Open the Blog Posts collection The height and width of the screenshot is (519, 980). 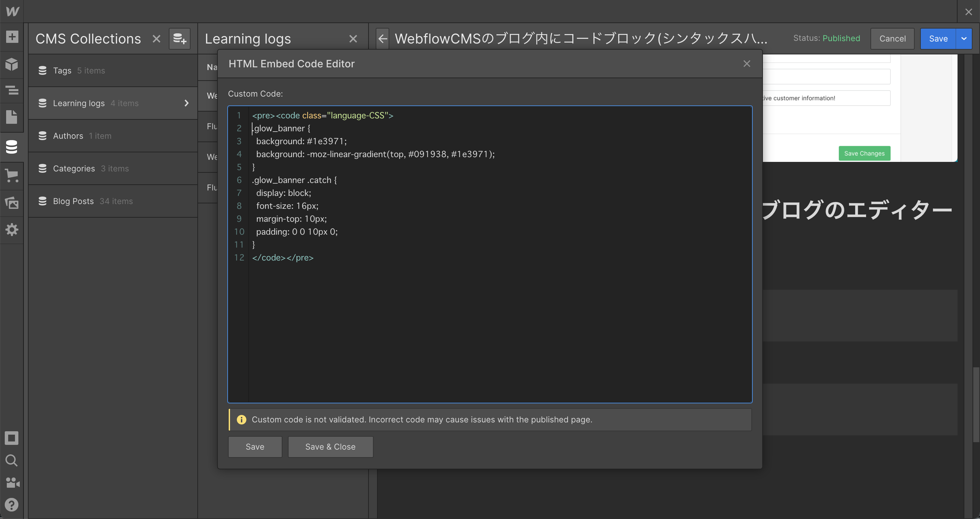pyautogui.click(x=73, y=201)
